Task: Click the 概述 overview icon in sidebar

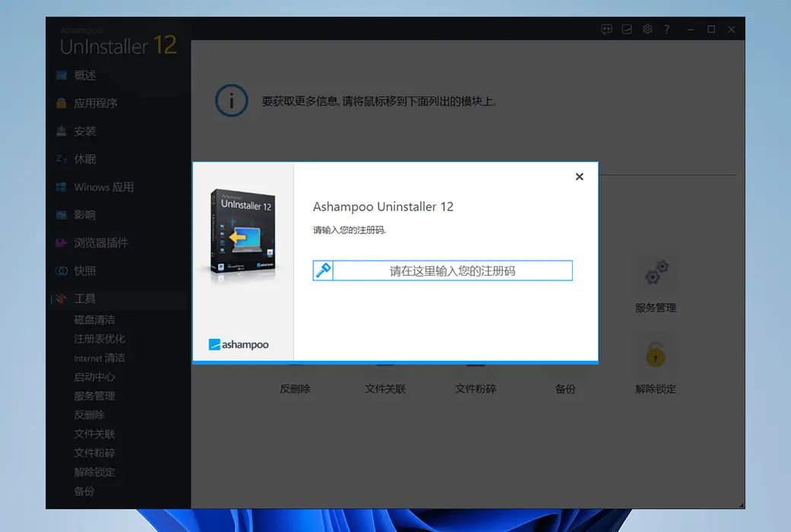Action: [x=61, y=76]
